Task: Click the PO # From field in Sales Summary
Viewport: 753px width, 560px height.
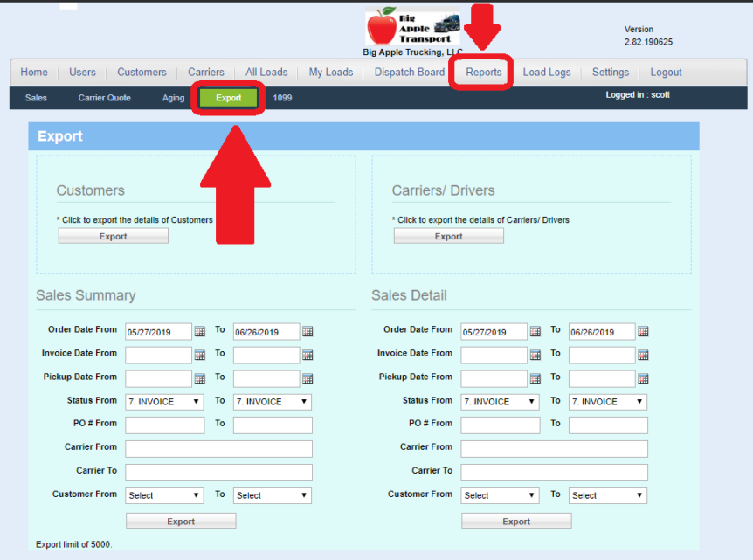Action: click(164, 425)
